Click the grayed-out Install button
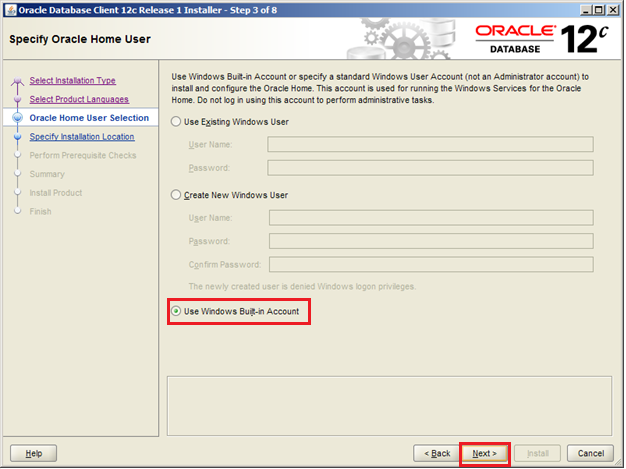Image resolution: width=626 pixels, height=469 pixels. click(x=538, y=453)
